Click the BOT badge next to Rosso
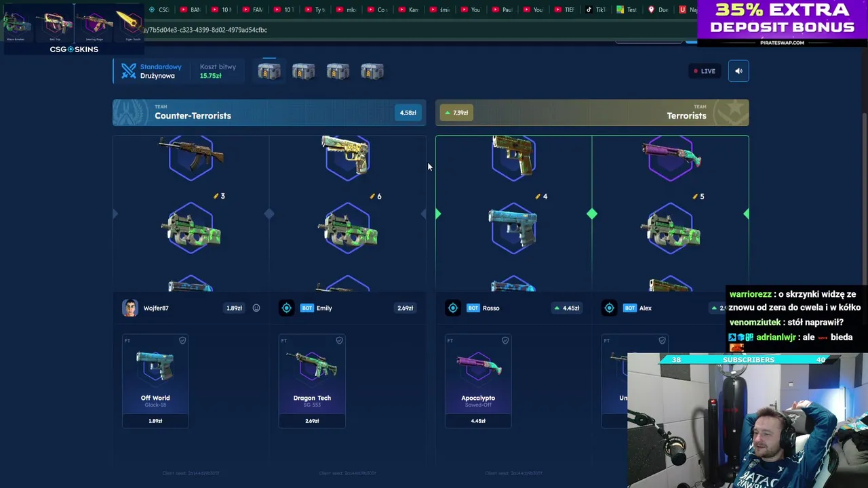Viewport: 868px width, 488px height. coord(473,308)
